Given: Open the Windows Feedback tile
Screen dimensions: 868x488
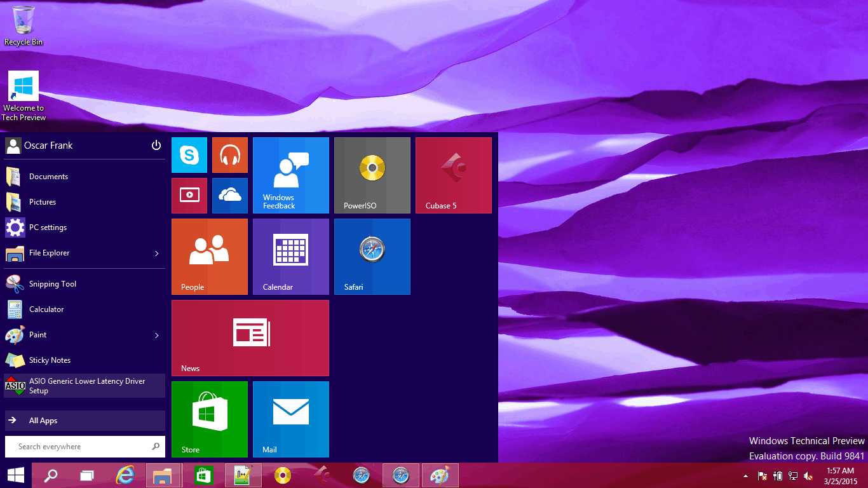Looking at the screenshot, I should point(291,175).
